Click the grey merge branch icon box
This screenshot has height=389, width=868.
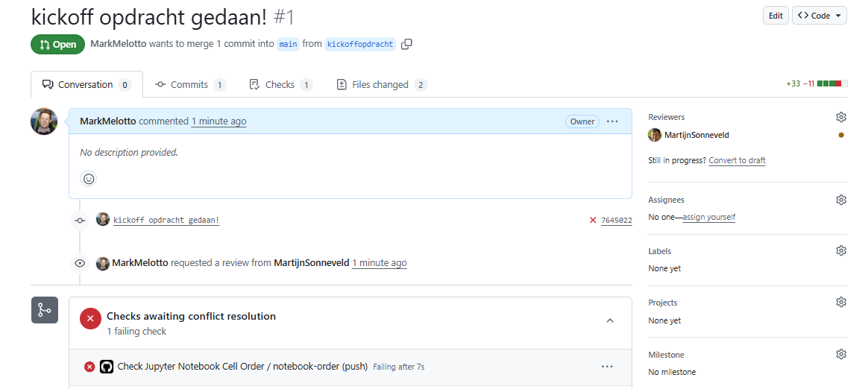pyautogui.click(x=44, y=310)
